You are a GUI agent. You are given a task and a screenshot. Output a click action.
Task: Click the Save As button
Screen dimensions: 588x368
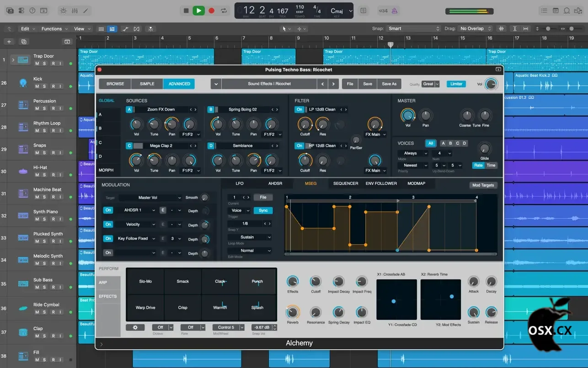coord(389,84)
